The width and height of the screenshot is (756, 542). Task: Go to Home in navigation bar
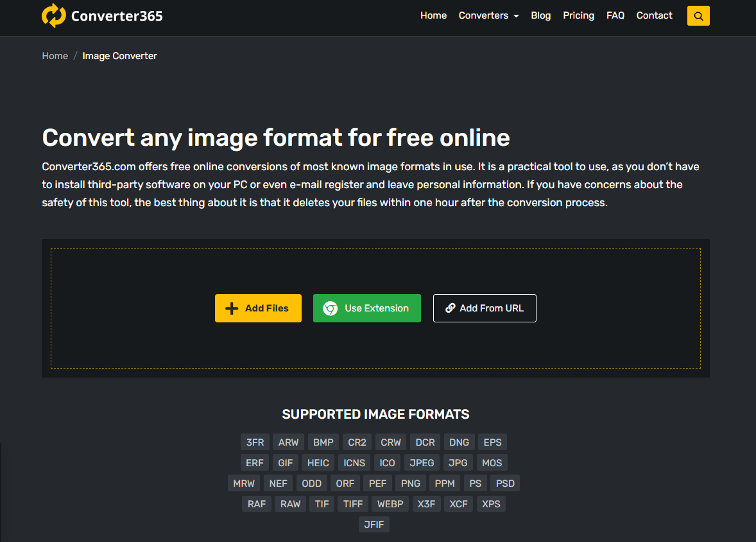433,15
